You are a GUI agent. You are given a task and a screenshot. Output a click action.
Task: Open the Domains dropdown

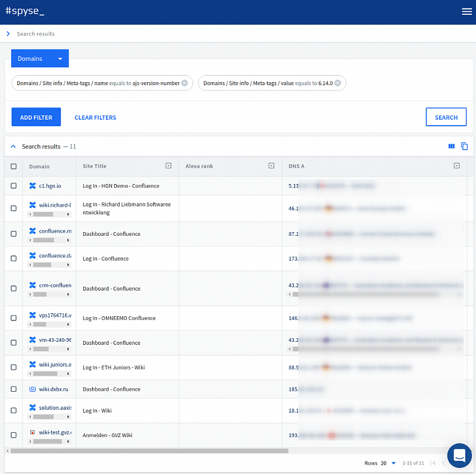pos(40,58)
